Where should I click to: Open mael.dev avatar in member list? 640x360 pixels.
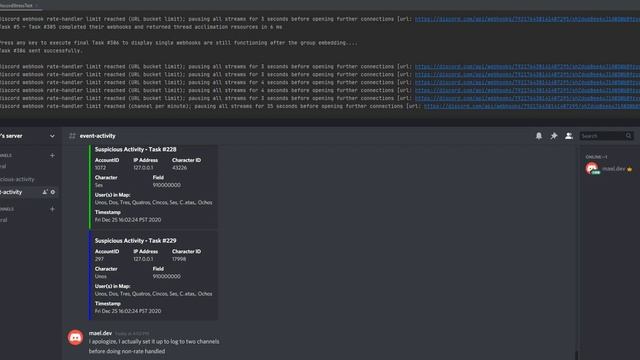click(592, 168)
